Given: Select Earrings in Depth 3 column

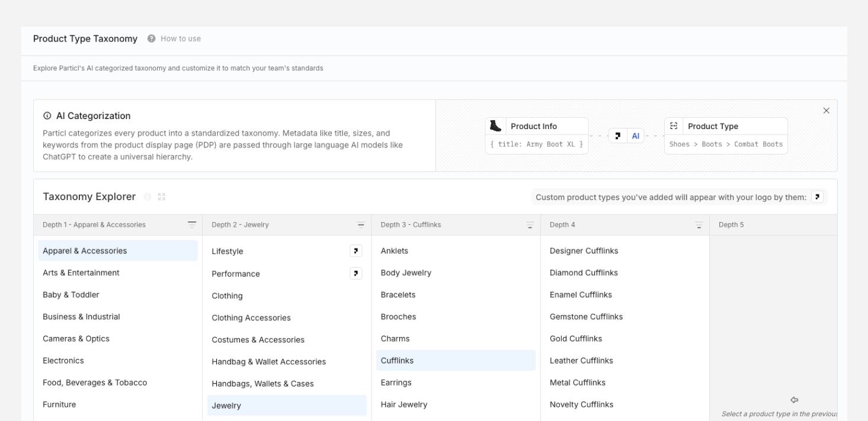Looking at the screenshot, I should 396,383.
